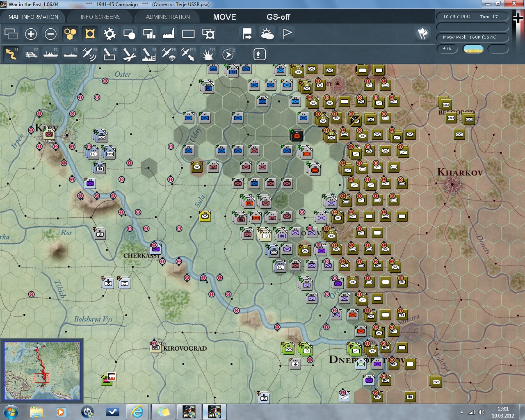
Task: Select Bomb unit mode (F6) icon
Action: point(110,55)
